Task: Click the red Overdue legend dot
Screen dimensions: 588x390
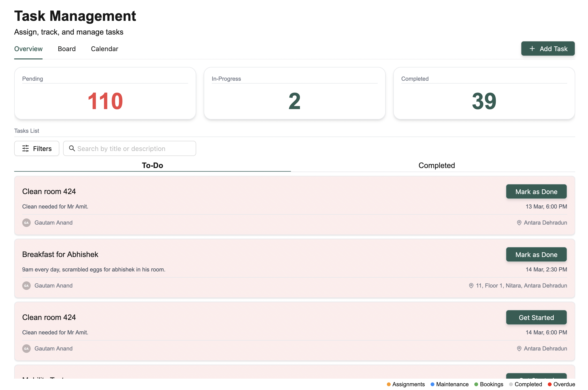Action: (549, 384)
